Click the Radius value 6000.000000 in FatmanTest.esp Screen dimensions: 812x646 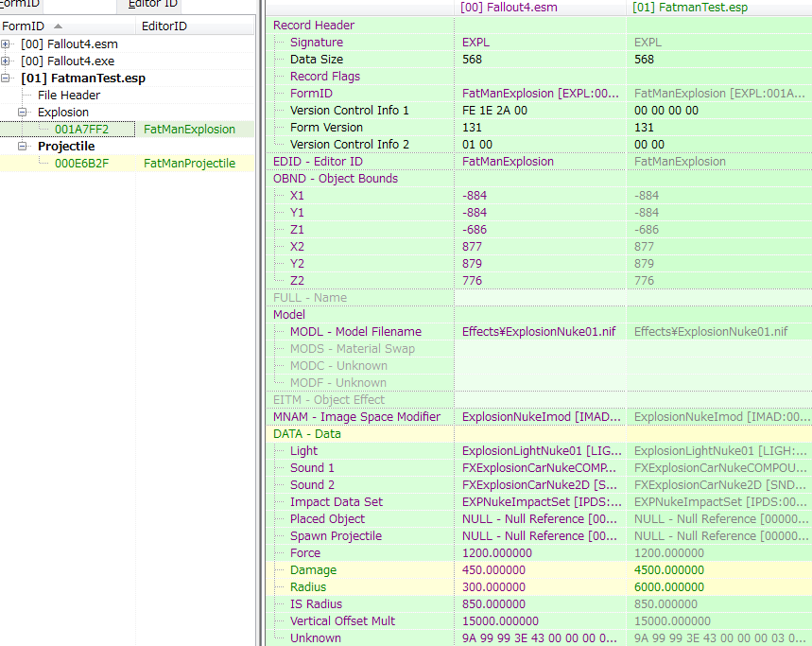pyautogui.click(x=669, y=587)
